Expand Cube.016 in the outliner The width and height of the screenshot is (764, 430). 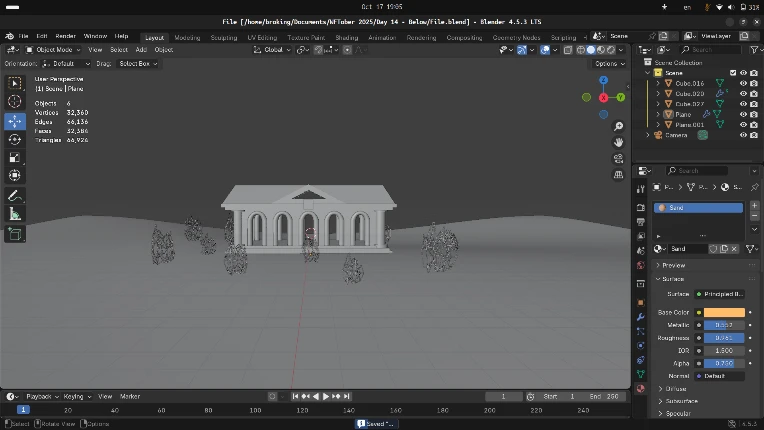pos(658,83)
